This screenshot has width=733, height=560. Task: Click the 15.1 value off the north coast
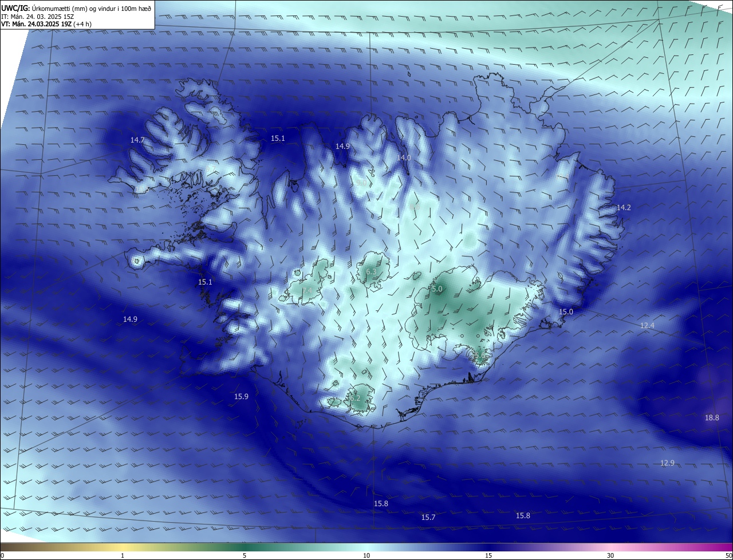(x=278, y=138)
